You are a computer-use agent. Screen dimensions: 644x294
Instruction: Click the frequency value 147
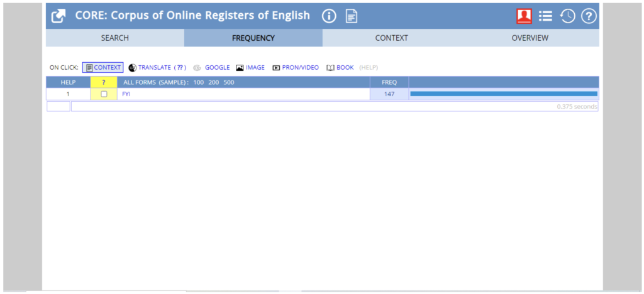[389, 94]
